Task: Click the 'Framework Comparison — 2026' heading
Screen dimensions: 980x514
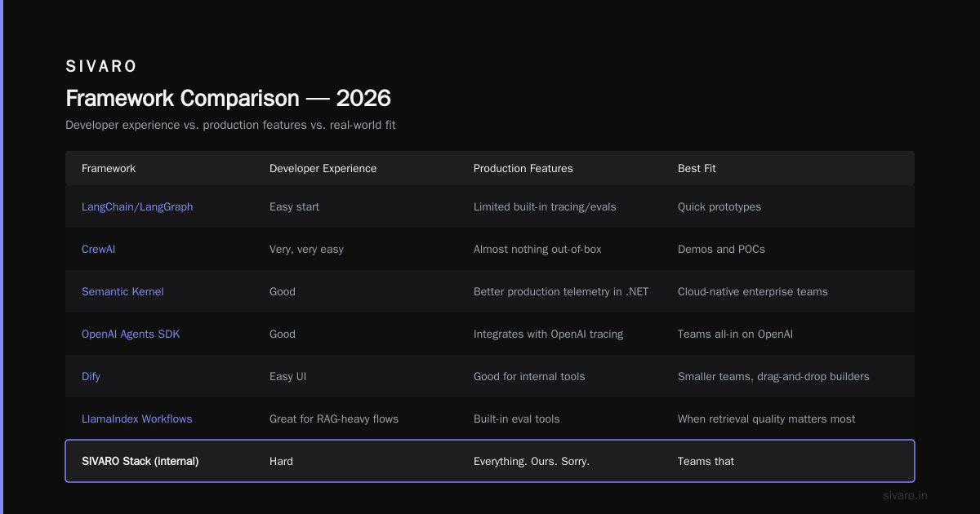Action: pyautogui.click(x=228, y=98)
